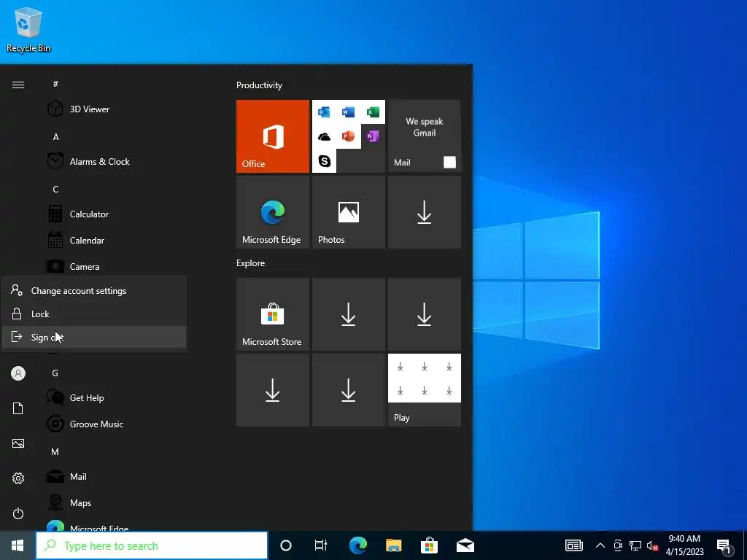The image size is (747, 560).
Task: Open the Microsoft Store tile
Action: point(273,314)
